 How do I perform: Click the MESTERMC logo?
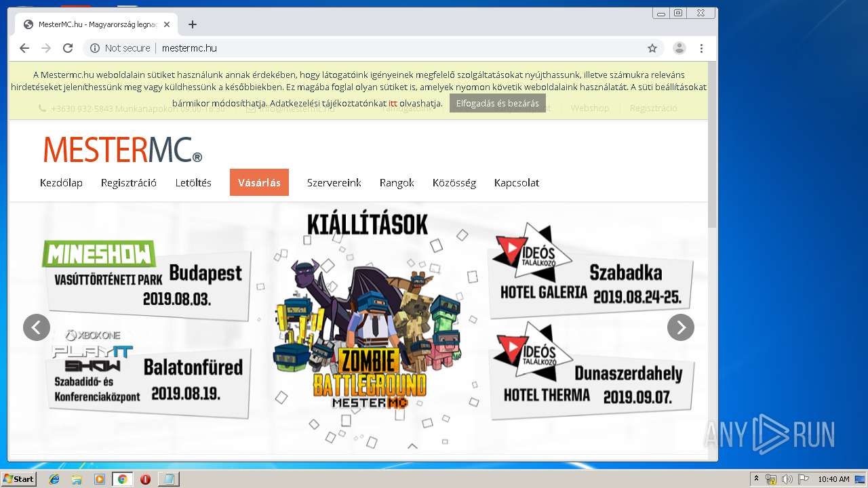[123, 150]
